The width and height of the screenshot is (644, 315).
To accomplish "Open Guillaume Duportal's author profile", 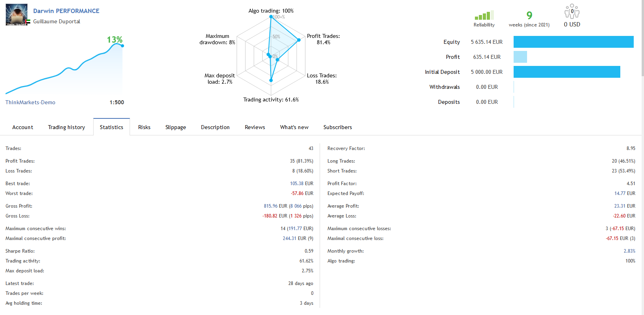I will pos(56,22).
